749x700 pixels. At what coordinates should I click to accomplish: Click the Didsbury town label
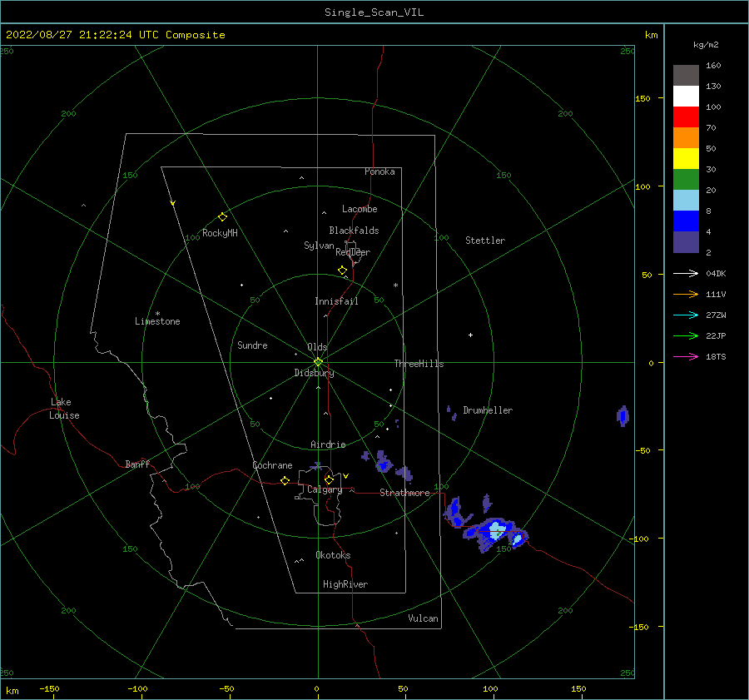pos(314,373)
